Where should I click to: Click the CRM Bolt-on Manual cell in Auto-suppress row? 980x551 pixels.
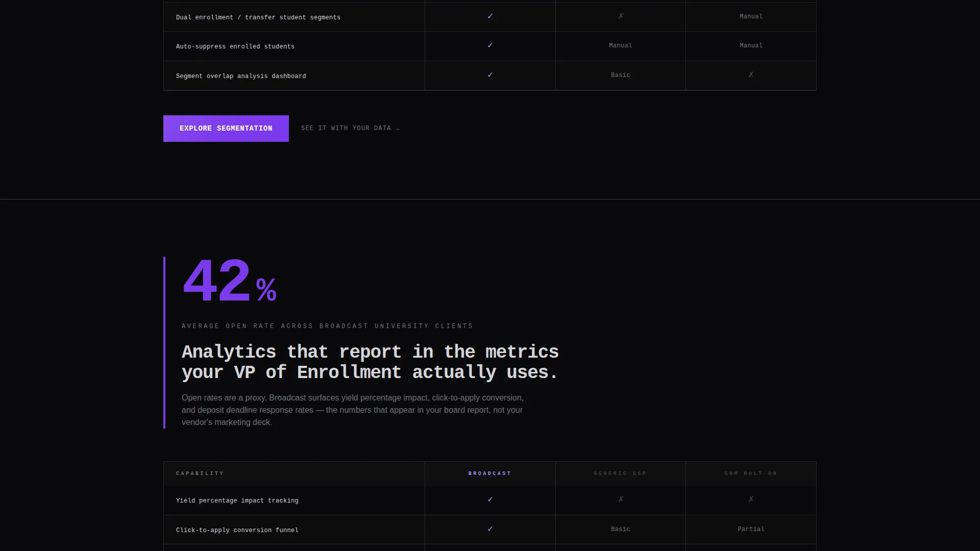(751, 45)
